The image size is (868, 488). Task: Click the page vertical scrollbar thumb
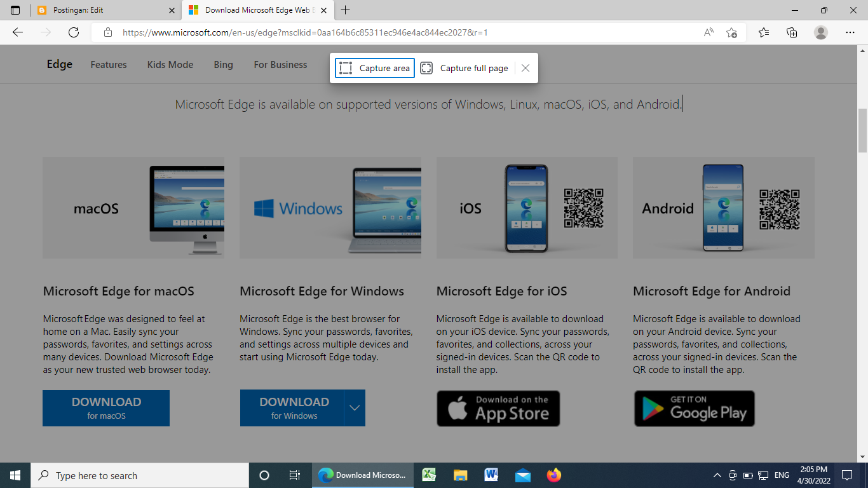862,130
